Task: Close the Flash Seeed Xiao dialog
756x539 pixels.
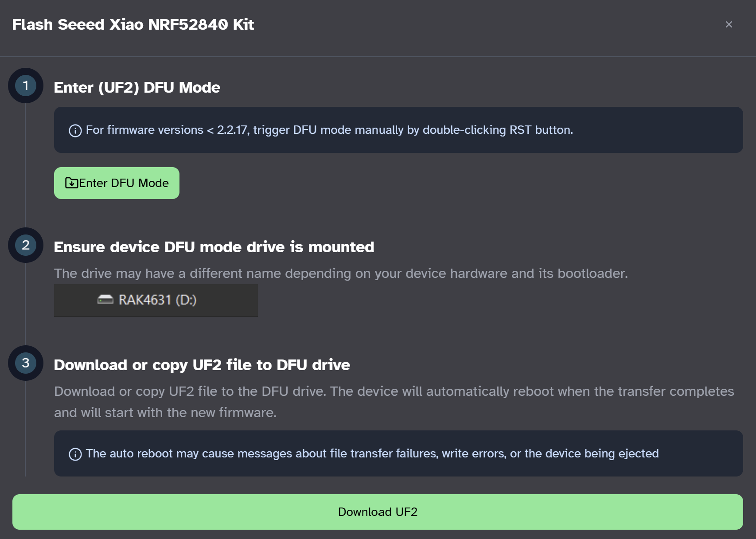Action: pos(729,24)
